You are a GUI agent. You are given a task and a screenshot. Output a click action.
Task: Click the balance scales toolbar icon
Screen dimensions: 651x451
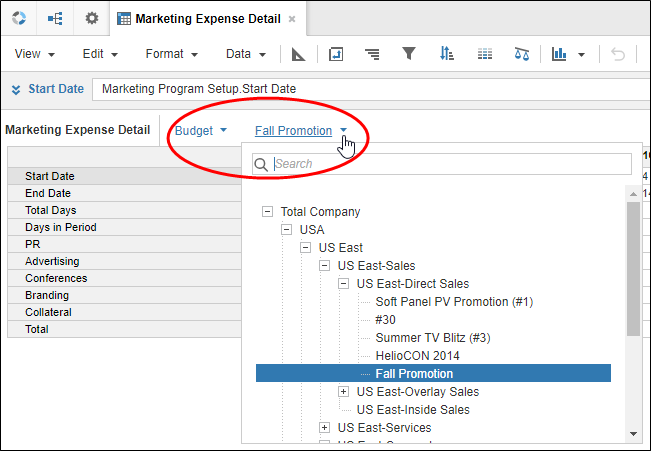[522, 54]
